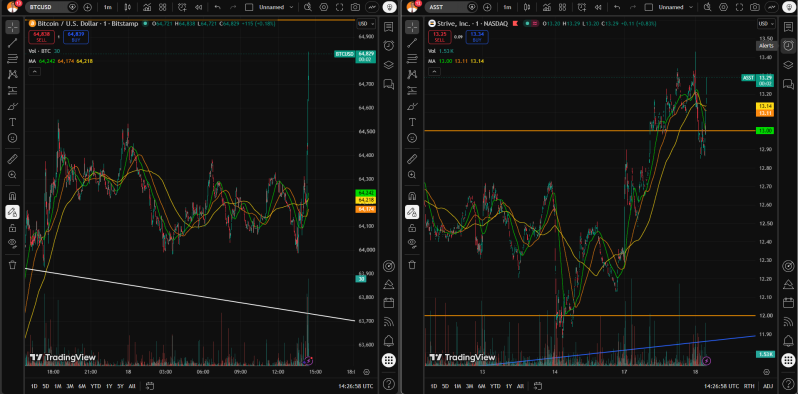Add a compare symbol on BTCUSD chart

(x=87, y=7)
